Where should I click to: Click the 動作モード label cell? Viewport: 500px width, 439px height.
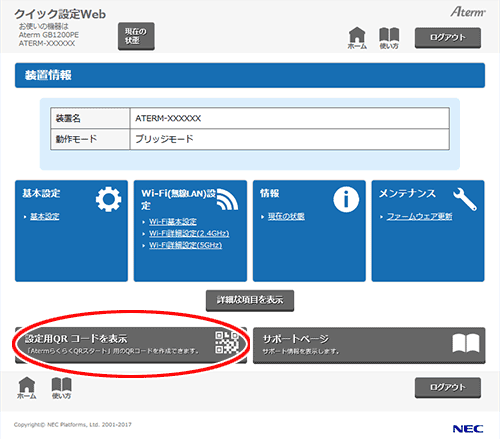click(x=90, y=139)
